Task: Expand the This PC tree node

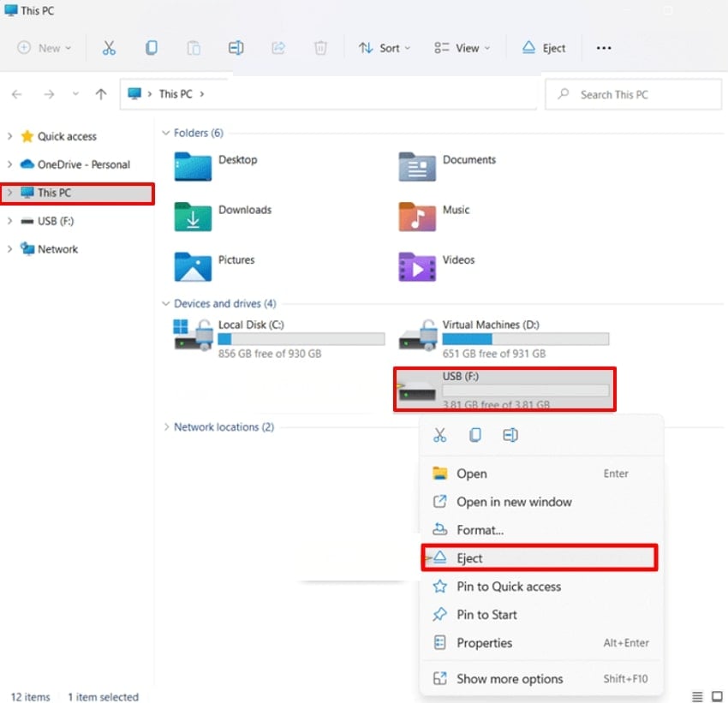Action: pos(9,193)
